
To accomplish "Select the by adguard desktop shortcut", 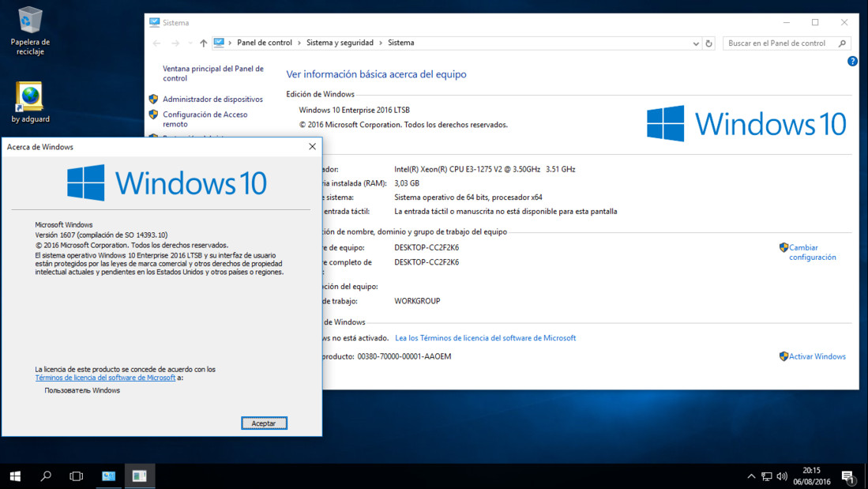I will (x=30, y=103).
